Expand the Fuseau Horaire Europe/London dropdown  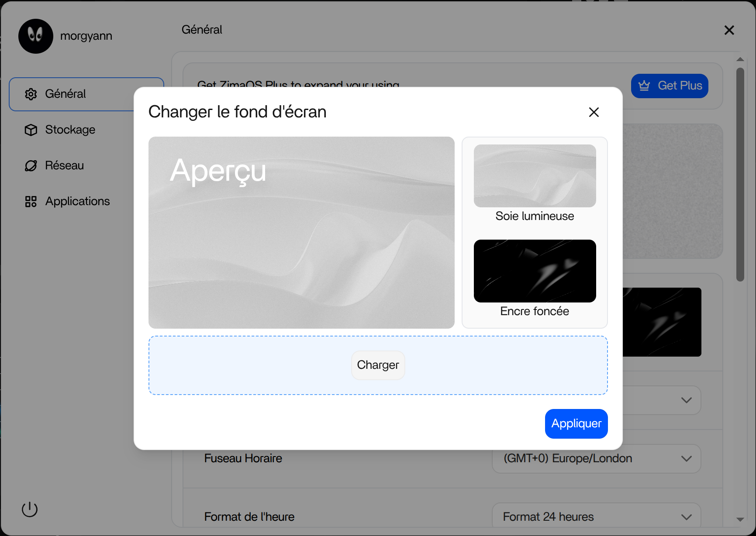point(596,458)
